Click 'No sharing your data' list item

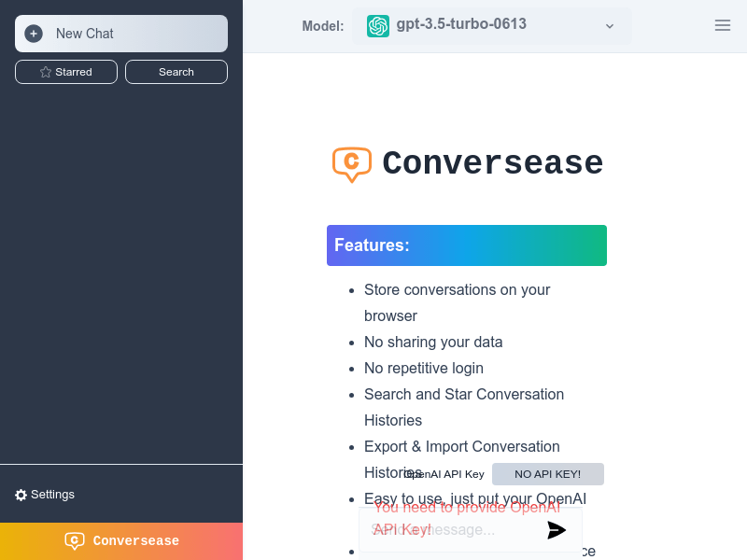pos(433,342)
